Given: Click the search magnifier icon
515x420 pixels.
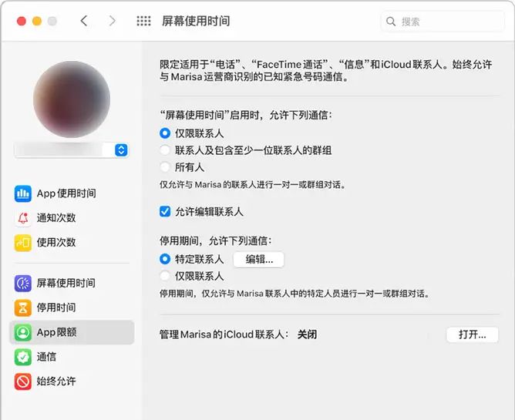Looking at the screenshot, I should [x=391, y=22].
